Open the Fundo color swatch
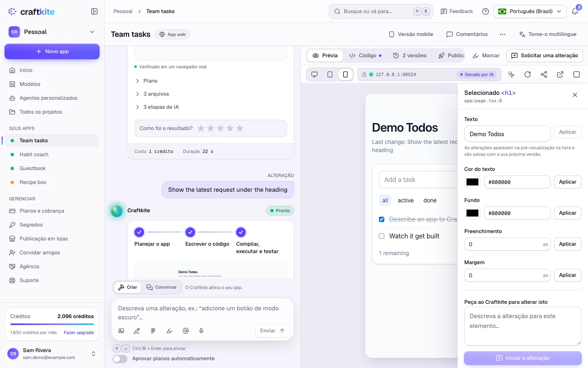The image size is (588, 368). tap(472, 213)
